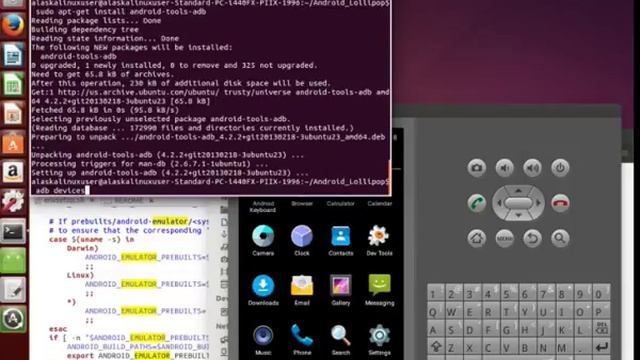Click the D-pad right arrow
The height and width of the screenshot is (360, 640).
538,203
